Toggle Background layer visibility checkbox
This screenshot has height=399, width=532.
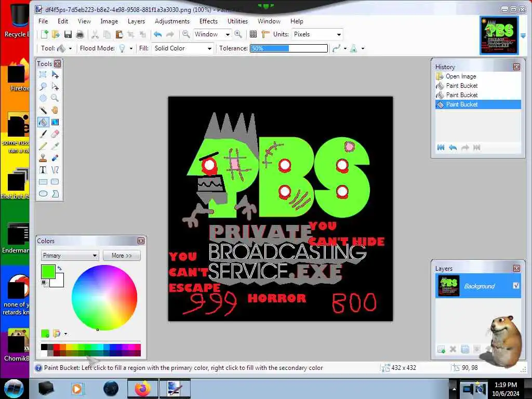pyautogui.click(x=516, y=286)
